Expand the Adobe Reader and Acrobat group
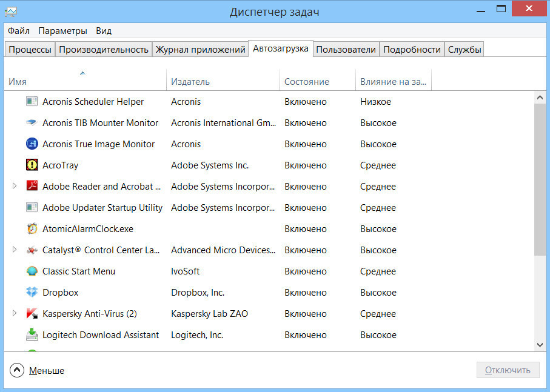 [15, 187]
